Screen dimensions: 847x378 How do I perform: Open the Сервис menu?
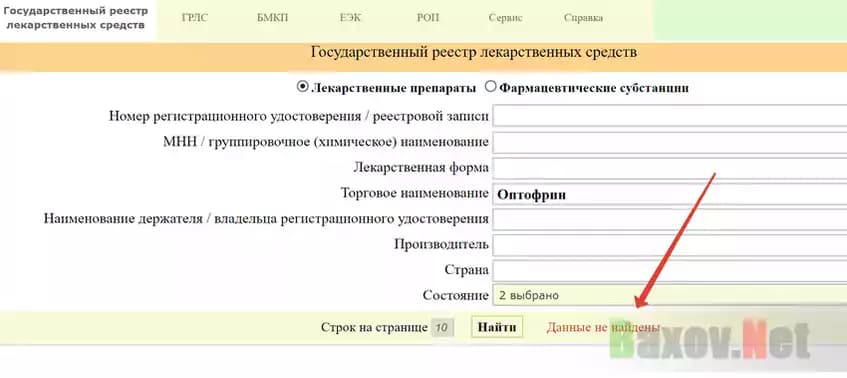[x=506, y=18]
